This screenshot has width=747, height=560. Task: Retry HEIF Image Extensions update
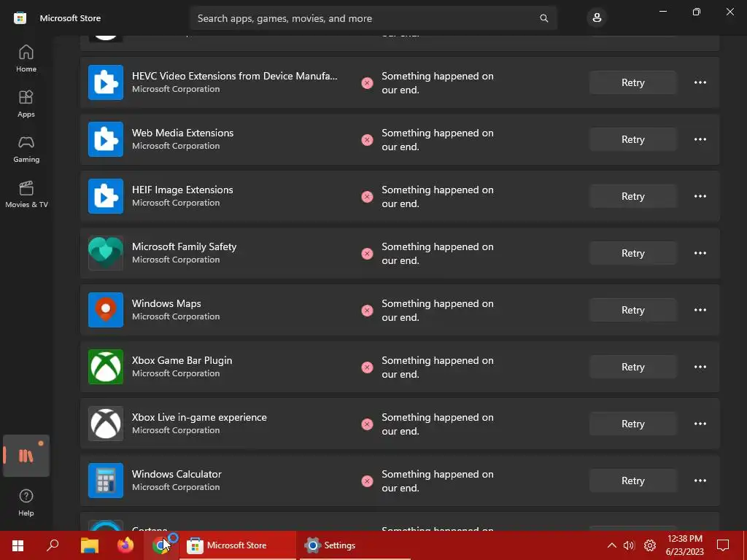pos(632,196)
